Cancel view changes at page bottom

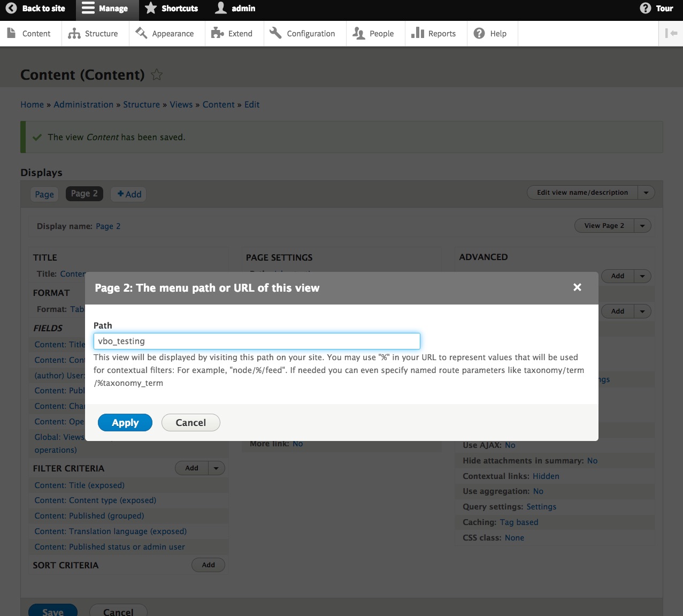[x=118, y=610]
